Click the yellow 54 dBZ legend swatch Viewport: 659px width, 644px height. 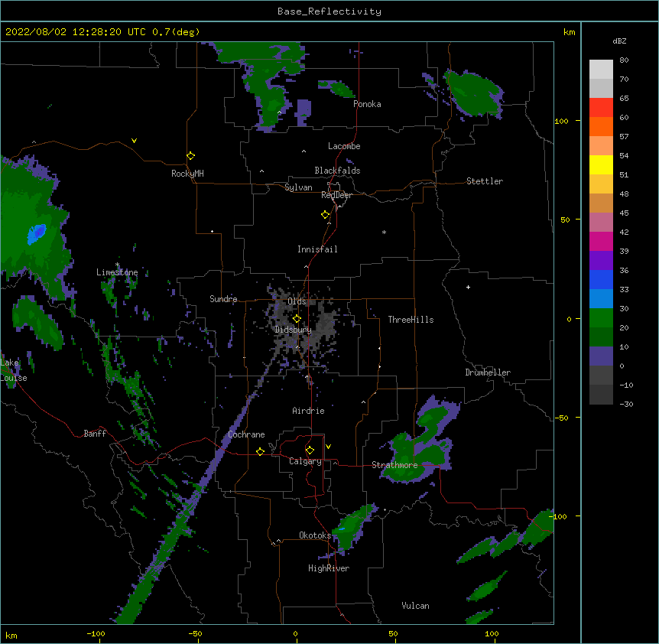(601, 164)
